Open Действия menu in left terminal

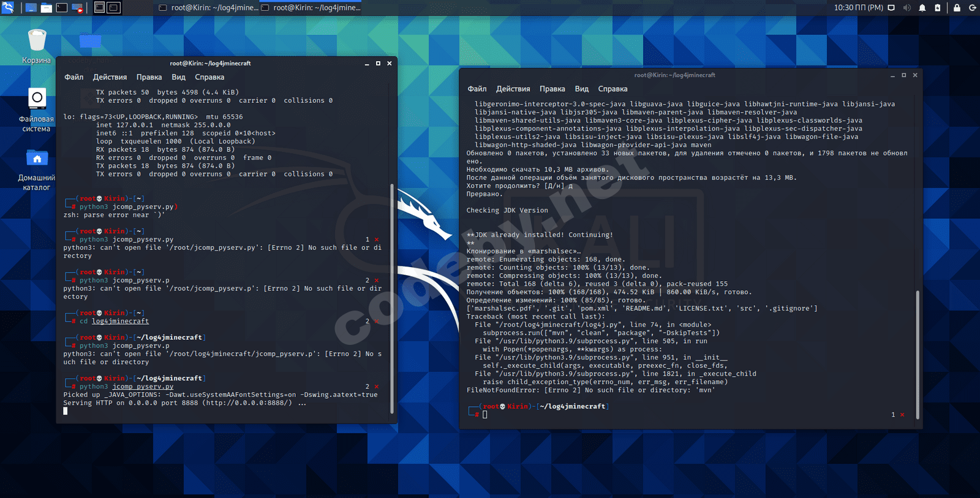coord(110,77)
